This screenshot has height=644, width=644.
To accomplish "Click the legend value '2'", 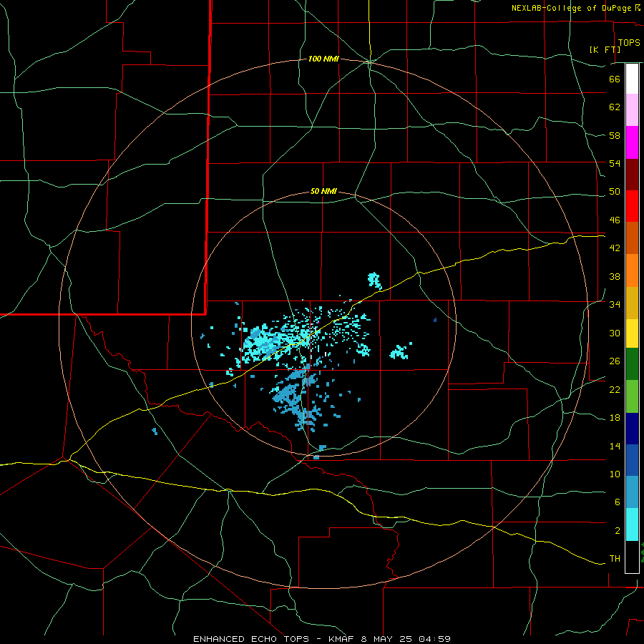I will pos(618,531).
